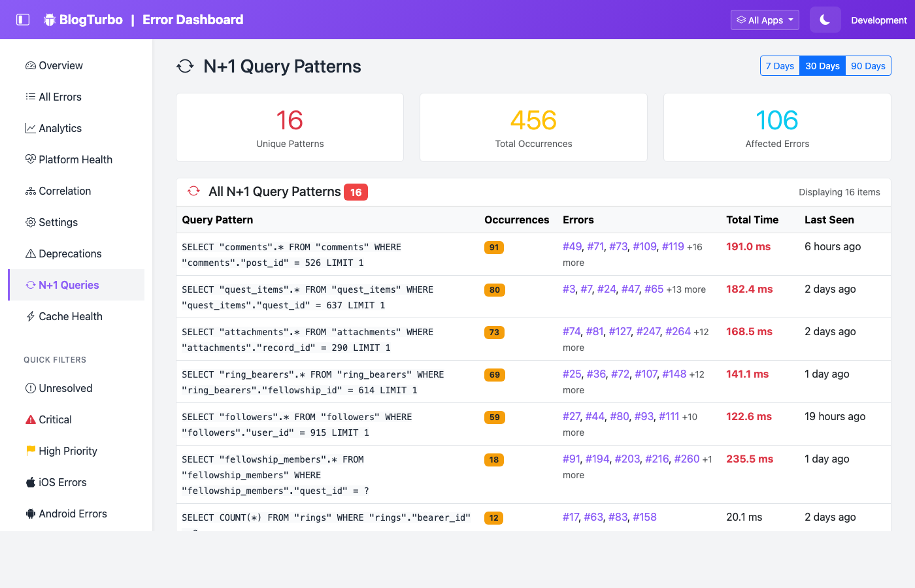Image resolution: width=915 pixels, height=588 pixels.
Task: Toggle dark mode with the moon button
Action: [825, 20]
